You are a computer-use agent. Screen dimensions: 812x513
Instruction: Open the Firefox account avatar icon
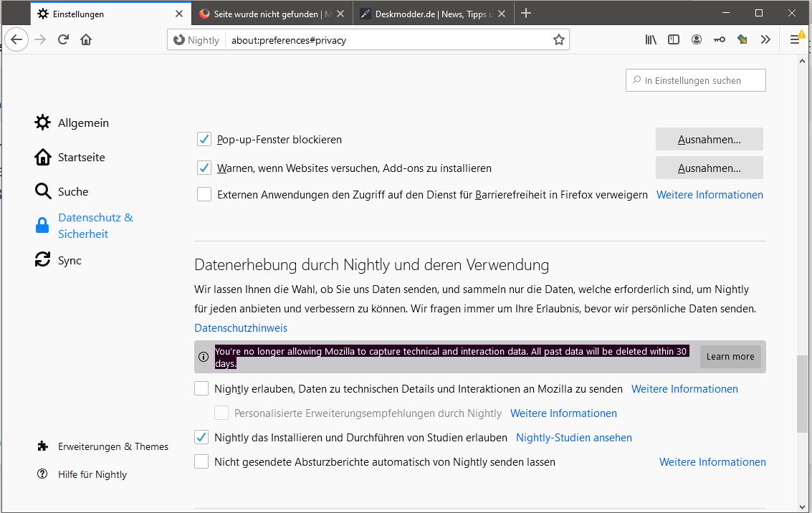tap(697, 39)
